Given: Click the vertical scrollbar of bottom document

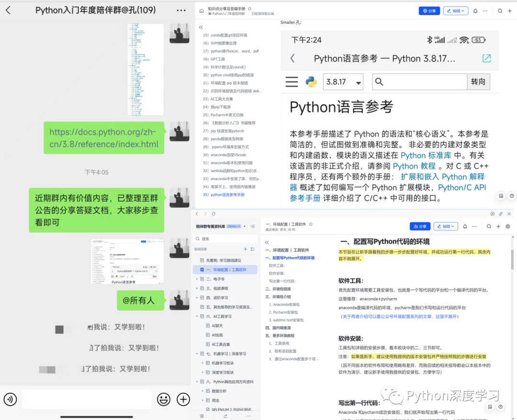Looking at the screenshot, I should pos(512,260).
